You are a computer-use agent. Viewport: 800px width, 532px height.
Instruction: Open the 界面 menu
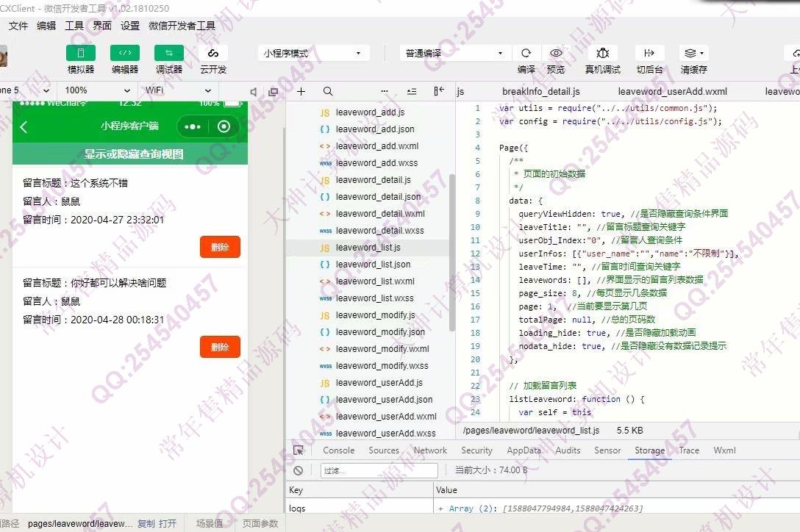click(102, 26)
